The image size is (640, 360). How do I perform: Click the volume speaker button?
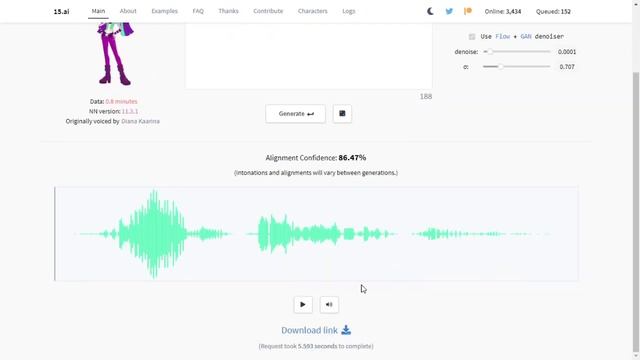329,304
